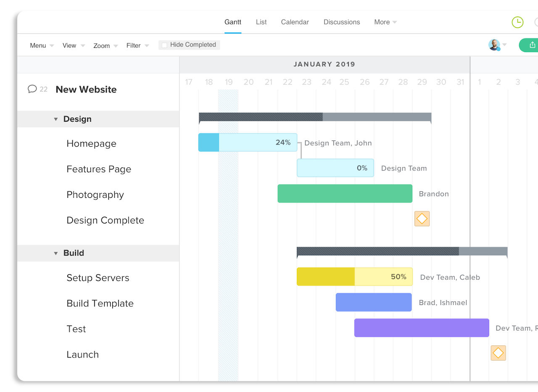The image size is (538, 392).
Task: Click the Features Page task bar at 0%
Action: click(x=335, y=168)
